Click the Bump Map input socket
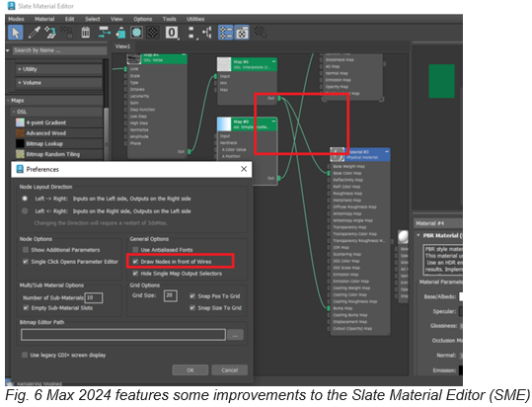This screenshot has width=532, height=407. [x=329, y=308]
